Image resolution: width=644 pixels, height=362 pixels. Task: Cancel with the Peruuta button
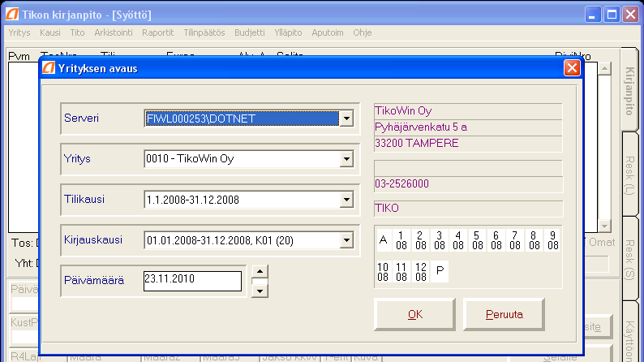[x=504, y=314]
